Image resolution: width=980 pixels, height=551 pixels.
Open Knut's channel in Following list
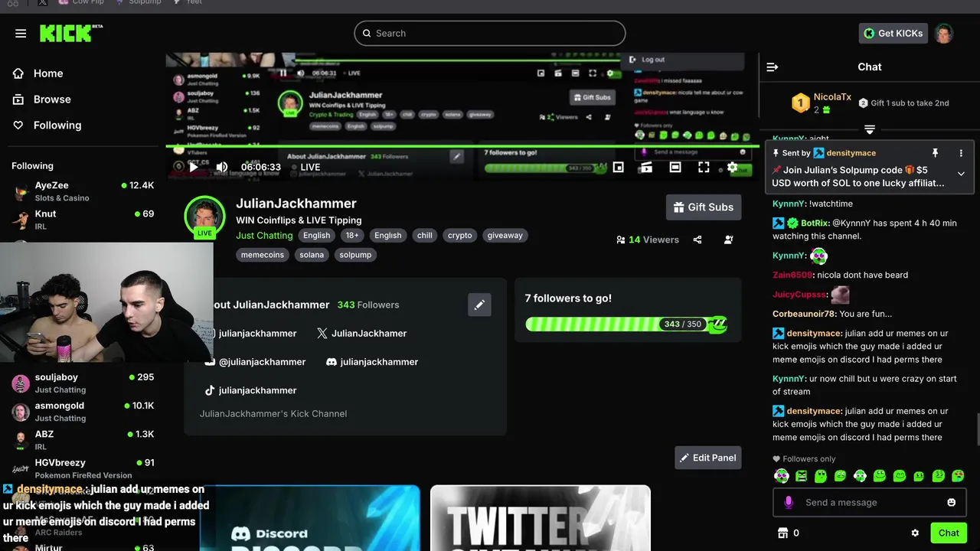click(83, 220)
